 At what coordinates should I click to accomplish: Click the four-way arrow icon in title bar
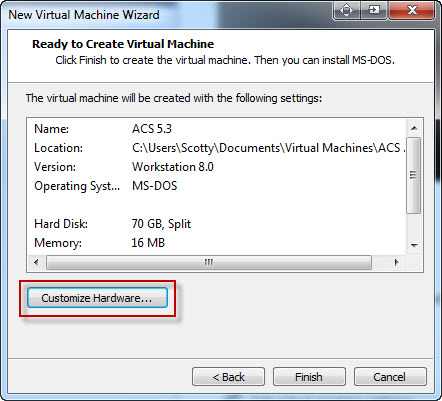click(x=346, y=10)
